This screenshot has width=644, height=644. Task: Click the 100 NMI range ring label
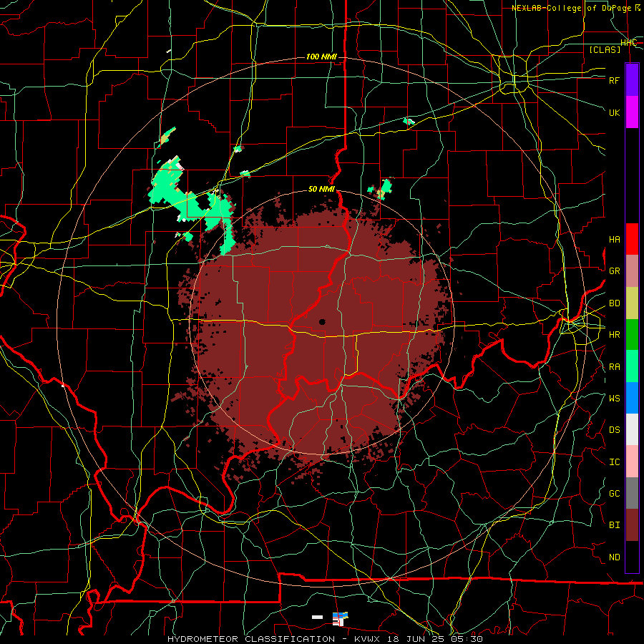click(321, 57)
